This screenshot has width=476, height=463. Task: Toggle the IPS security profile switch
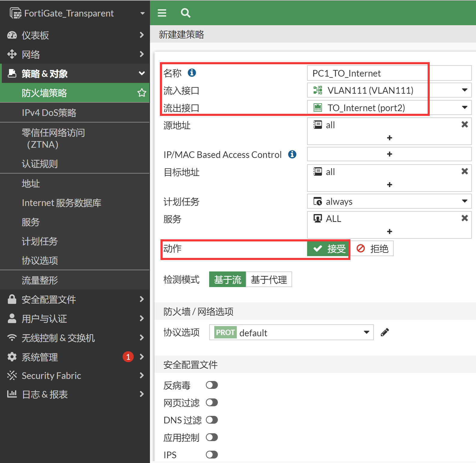(212, 455)
